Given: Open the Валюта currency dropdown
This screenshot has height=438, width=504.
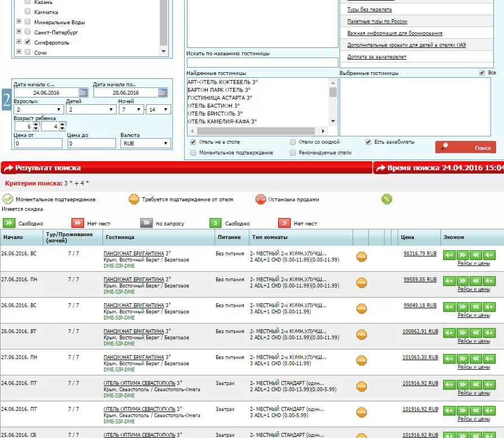Looking at the screenshot, I should tap(145, 144).
